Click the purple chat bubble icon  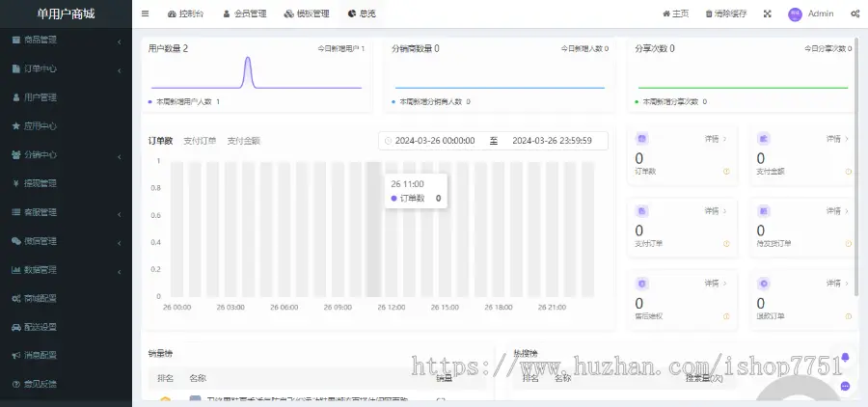point(845,386)
